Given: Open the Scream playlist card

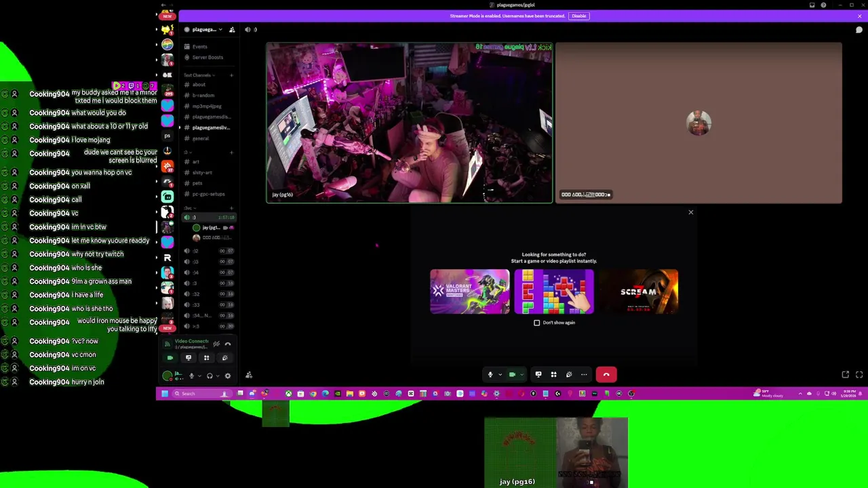Looking at the screenshot, I should point(638,291).
